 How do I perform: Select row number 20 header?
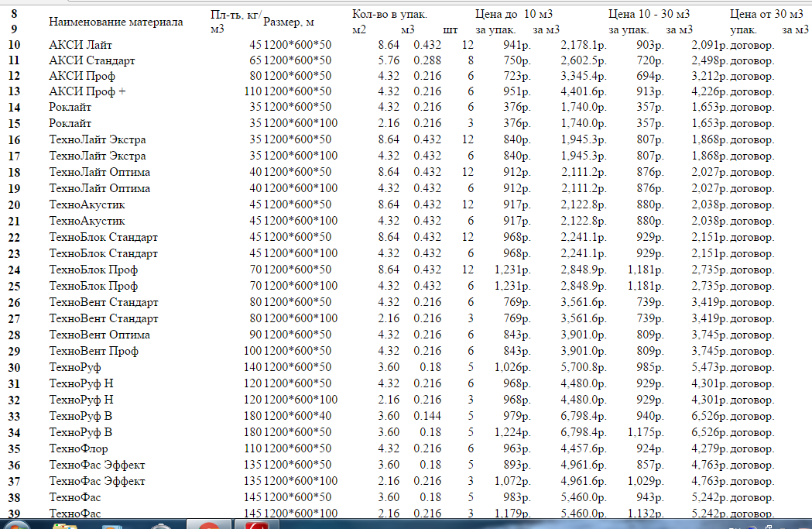tap(15, 204)
